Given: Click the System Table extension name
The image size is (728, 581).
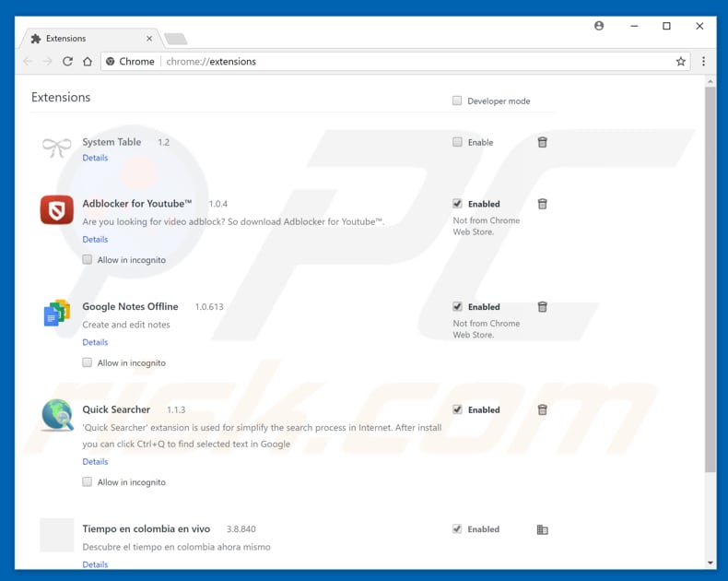Looking at the screenshot, I should [112, 142].
